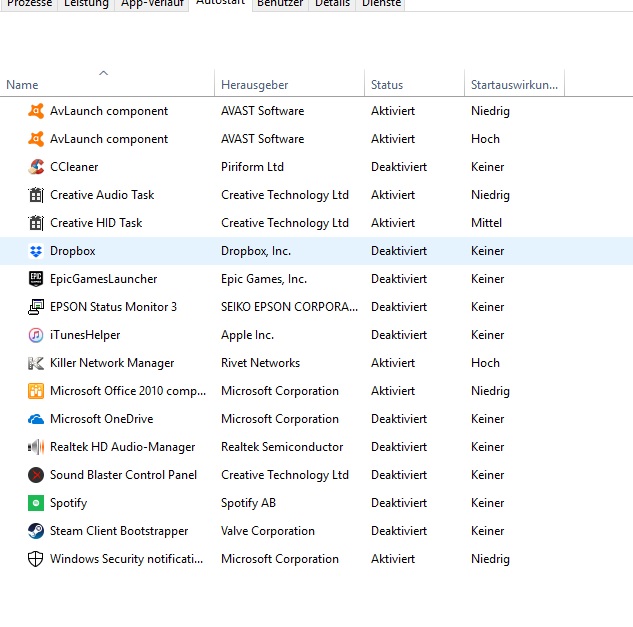Select the CCleaner entry name
The width and height of the screenshot is (633, 627).
74,167
